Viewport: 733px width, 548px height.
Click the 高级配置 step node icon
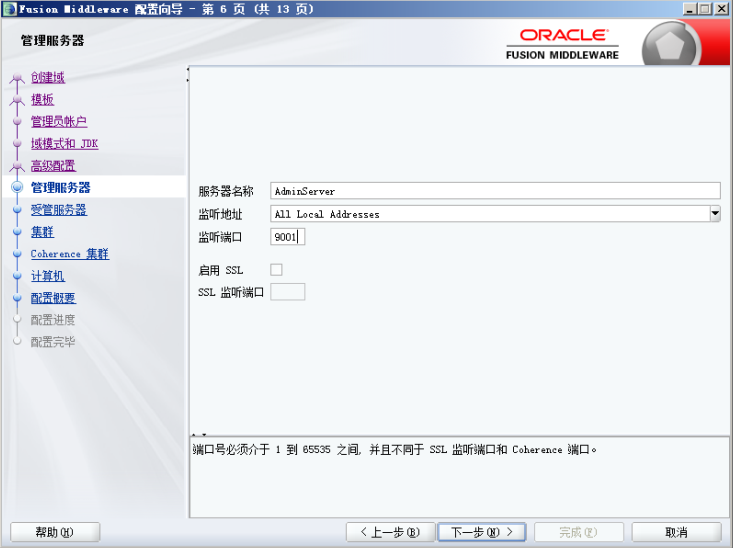[x=16, y=166]
